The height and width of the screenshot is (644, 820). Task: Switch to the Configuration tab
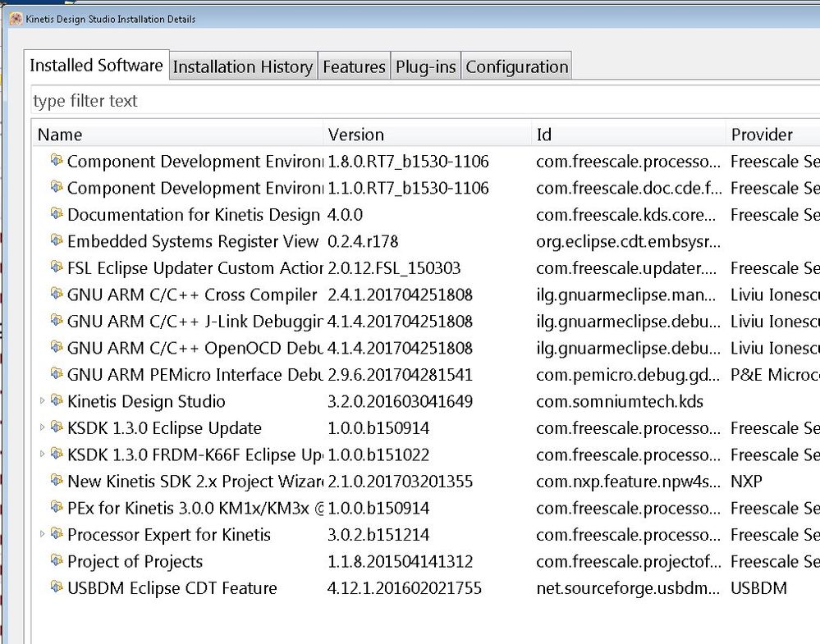pos(516,66)
